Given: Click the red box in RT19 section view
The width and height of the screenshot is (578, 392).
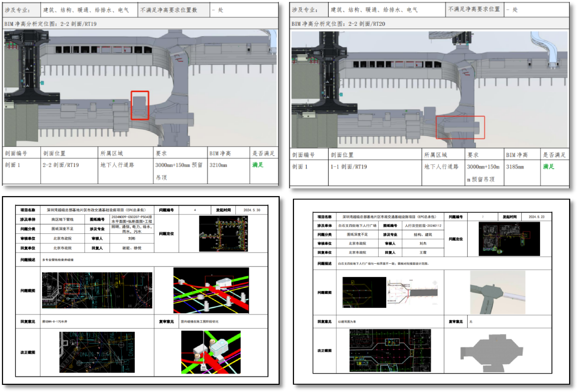Looking at the screenshot, I should pos(140,105).
